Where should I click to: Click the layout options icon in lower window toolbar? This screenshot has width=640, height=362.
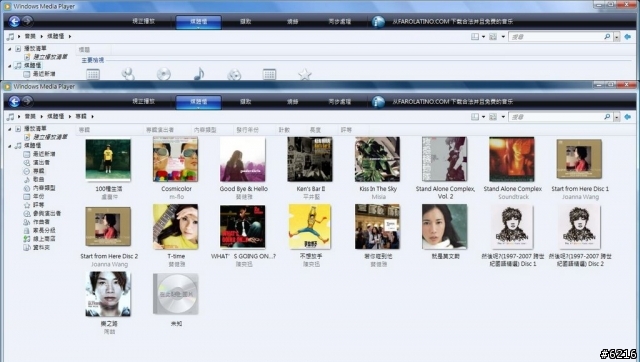pos(475,117)
